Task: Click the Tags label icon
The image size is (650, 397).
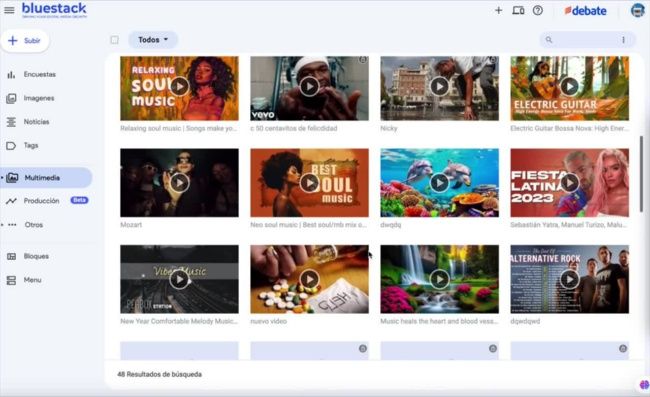Action: point(11,145)
